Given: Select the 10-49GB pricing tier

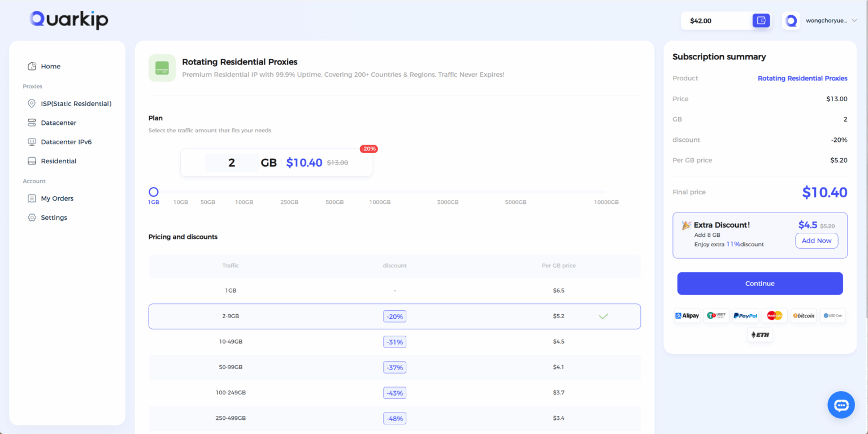Looking at the screenshot, I should [x=394, y=342].
